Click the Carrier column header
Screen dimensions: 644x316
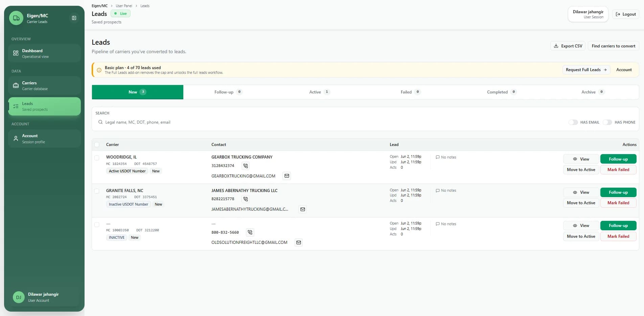point(112,145)
